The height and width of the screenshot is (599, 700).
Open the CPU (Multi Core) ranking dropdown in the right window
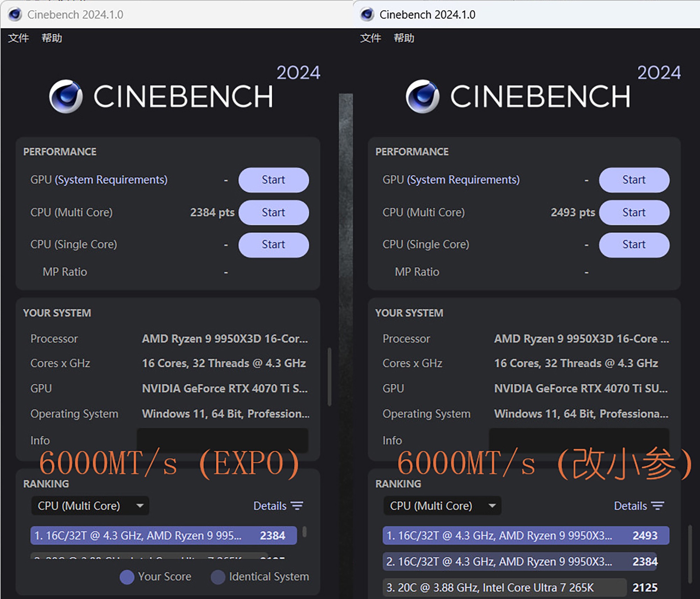[442, 506]
